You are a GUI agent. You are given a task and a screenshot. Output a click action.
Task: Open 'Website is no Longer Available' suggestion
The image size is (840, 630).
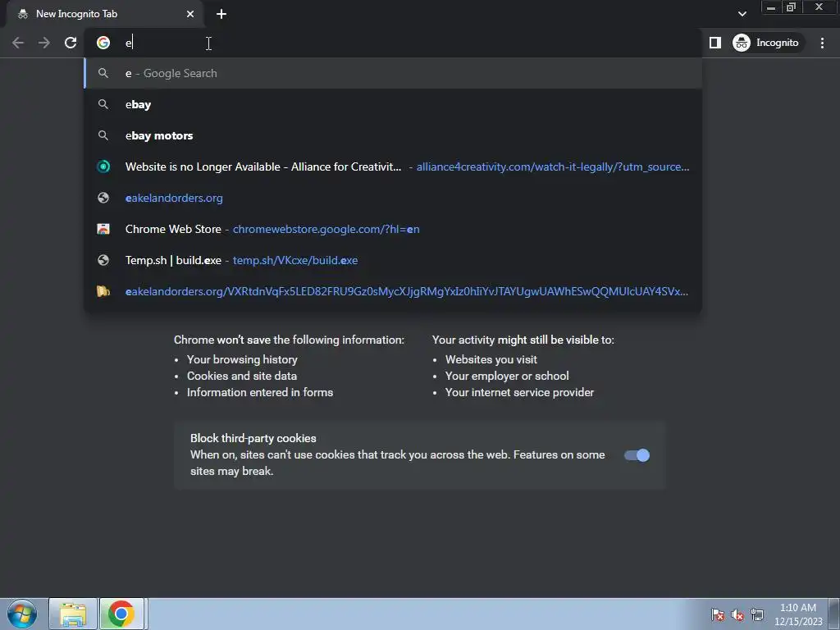coord(393,167)
